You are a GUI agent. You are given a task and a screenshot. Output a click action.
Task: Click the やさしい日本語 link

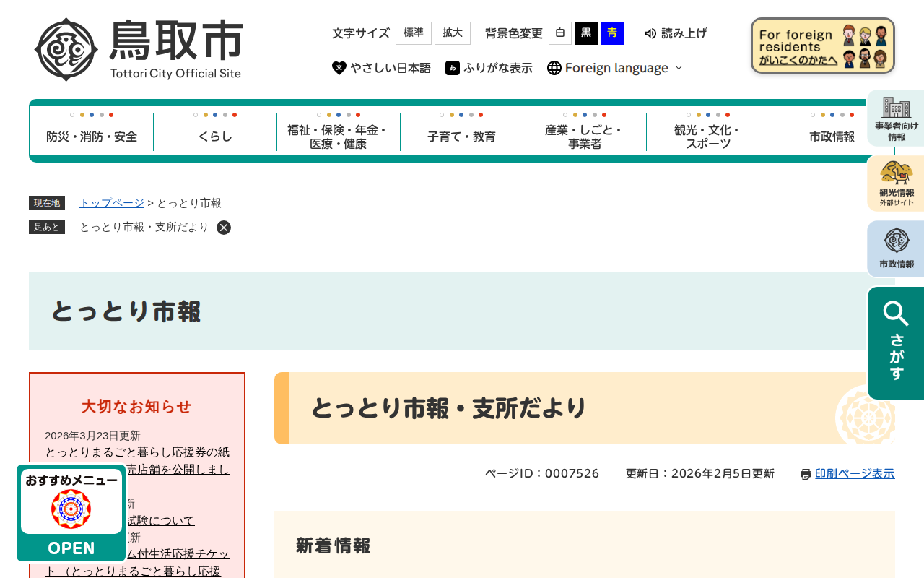tap(391, 68)
